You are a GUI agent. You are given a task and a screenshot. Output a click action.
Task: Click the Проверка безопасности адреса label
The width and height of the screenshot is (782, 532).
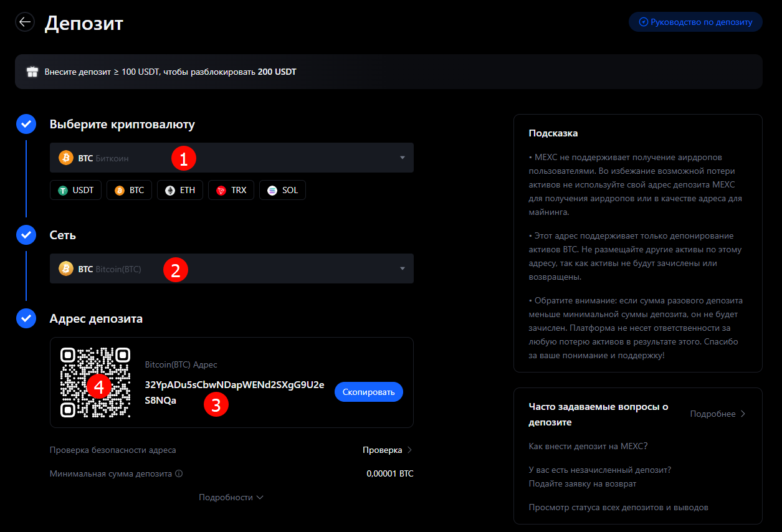click(113, 450)
